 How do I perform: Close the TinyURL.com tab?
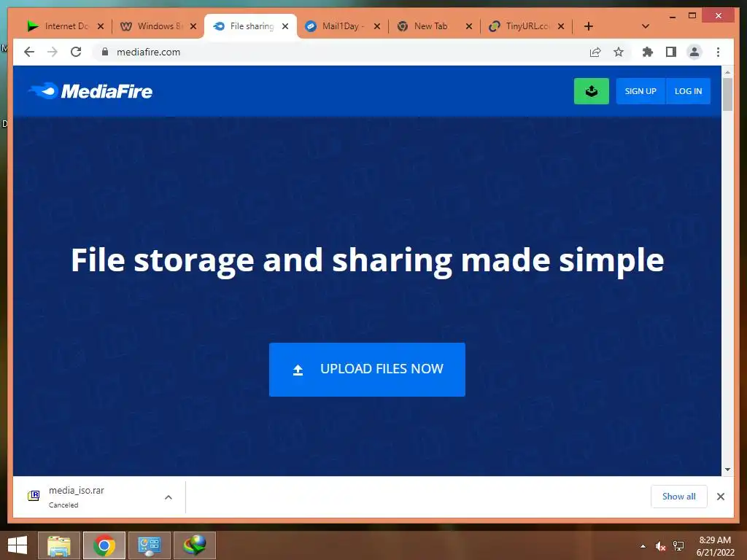coord(561,26)
